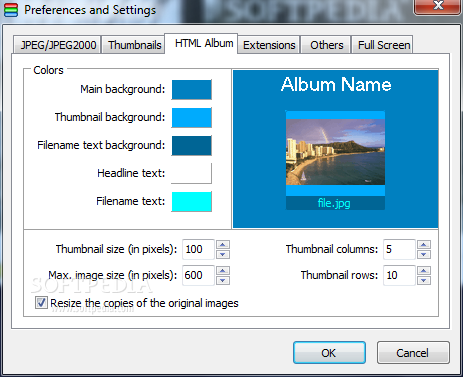Decrease Thumbnail size with down arrow

click(x=223, y=254)
